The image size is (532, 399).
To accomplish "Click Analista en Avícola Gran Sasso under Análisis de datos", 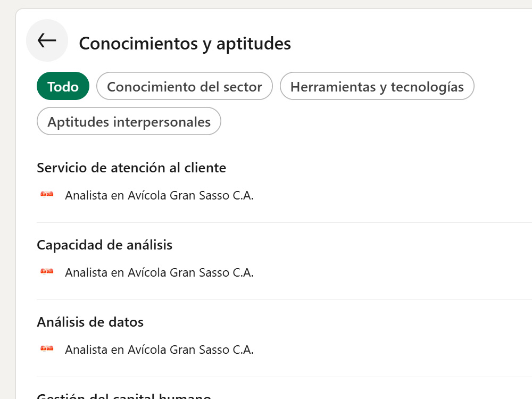I will point(159,350).
